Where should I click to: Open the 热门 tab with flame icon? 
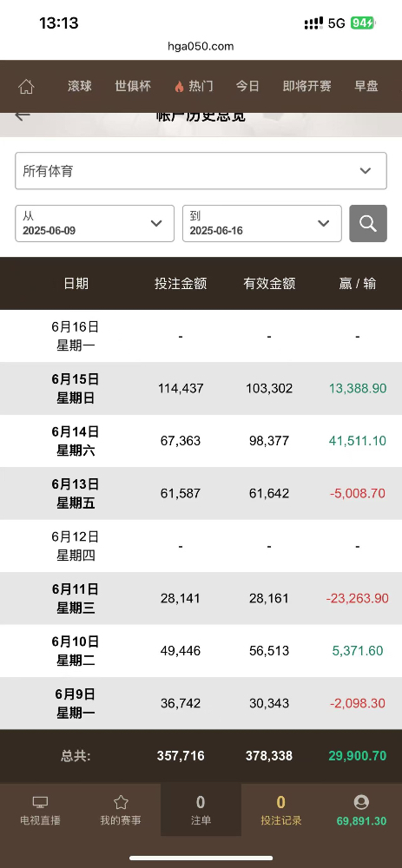coord(194,86)
